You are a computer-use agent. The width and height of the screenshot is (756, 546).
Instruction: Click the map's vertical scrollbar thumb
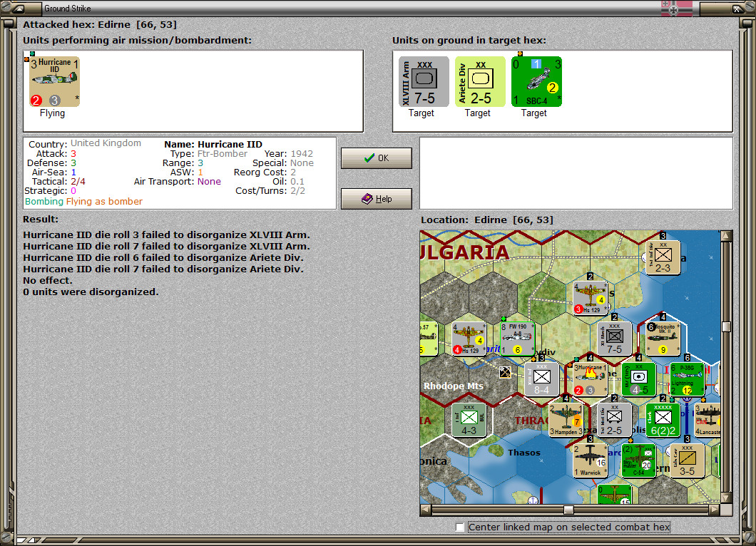pos(727,326)
